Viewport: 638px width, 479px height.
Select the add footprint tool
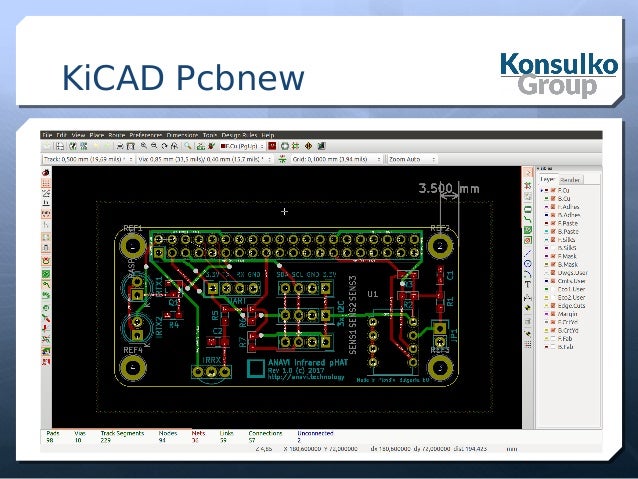[528, 209]
